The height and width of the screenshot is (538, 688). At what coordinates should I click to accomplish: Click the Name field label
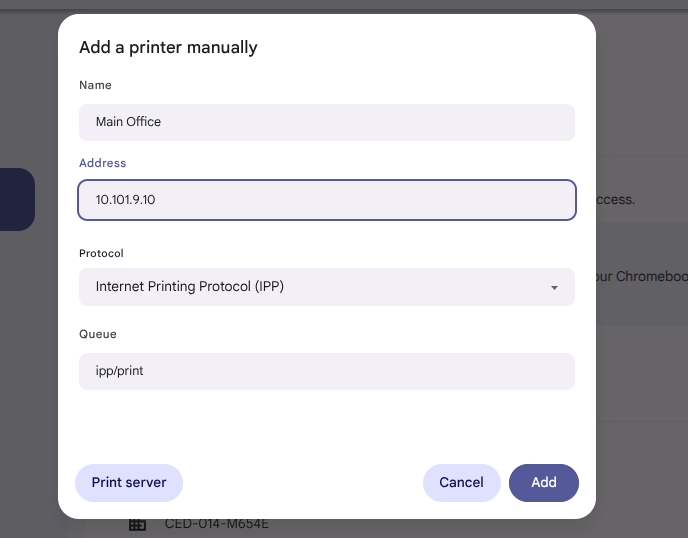95,85
